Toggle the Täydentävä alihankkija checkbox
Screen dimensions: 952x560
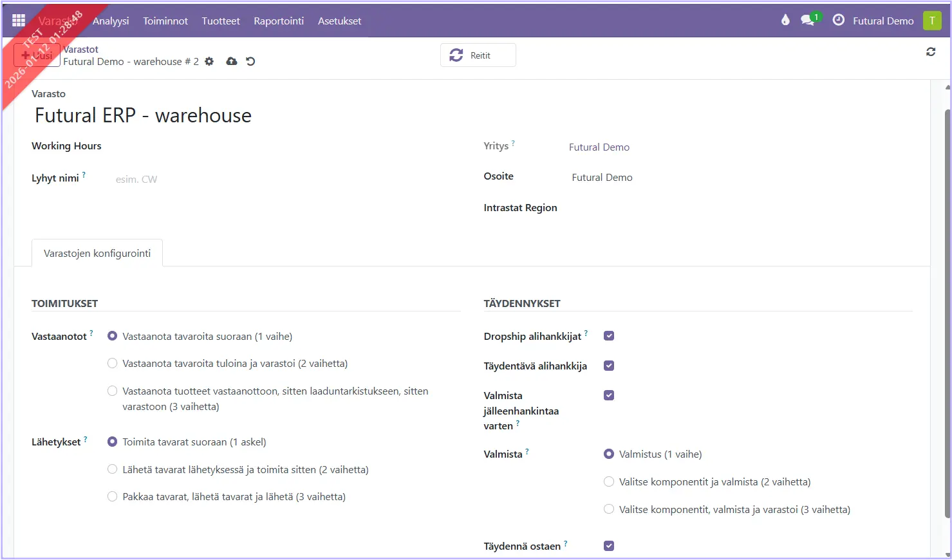[609, 366]
